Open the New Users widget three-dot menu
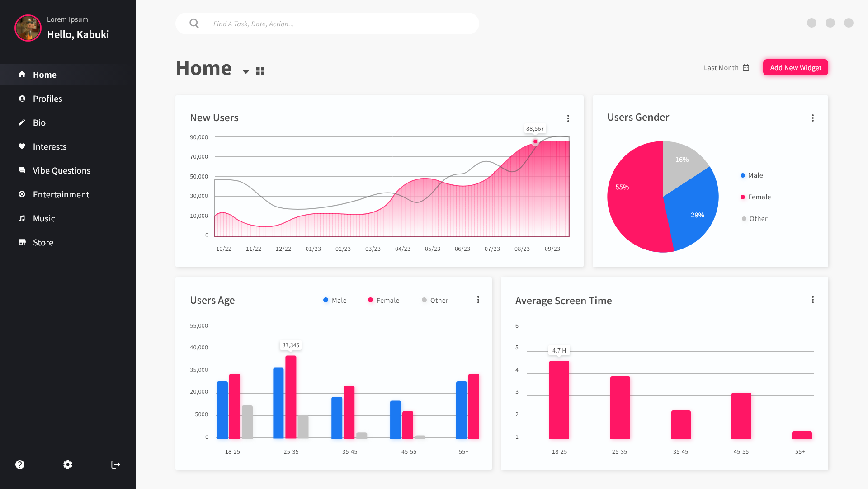This screenshot has height=489, width=868. [568, 118]
